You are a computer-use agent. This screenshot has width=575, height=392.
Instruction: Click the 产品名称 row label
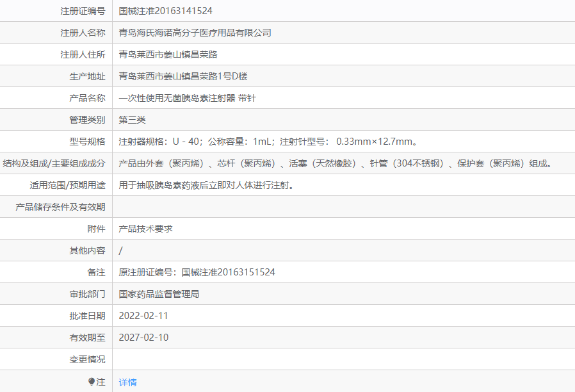(87, 98)
